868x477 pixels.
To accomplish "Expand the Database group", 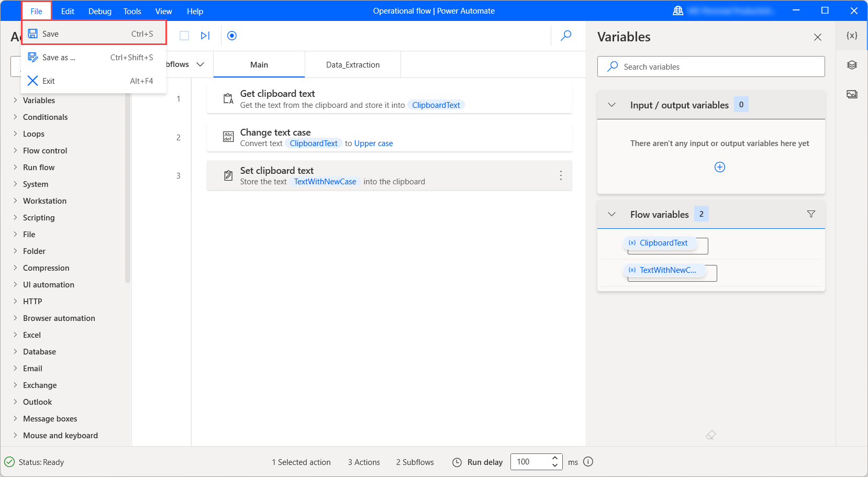I will (x=15, y=351).
